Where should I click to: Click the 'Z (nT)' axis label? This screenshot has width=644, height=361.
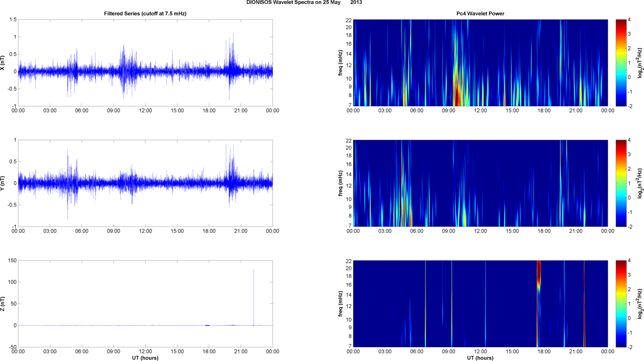point(3,304)
